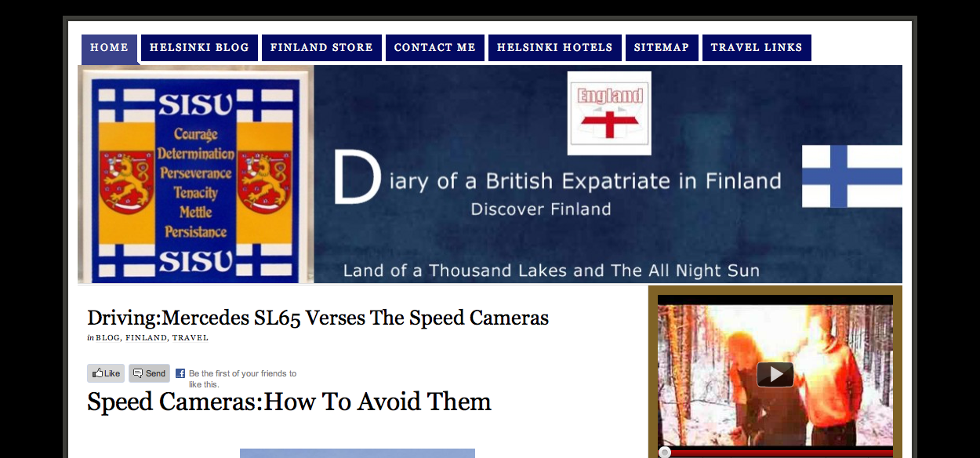Image resolution: width=980 pixels, height=458 pixels.
Task: Play the sidebar video
Action: (x=775, y=374)
